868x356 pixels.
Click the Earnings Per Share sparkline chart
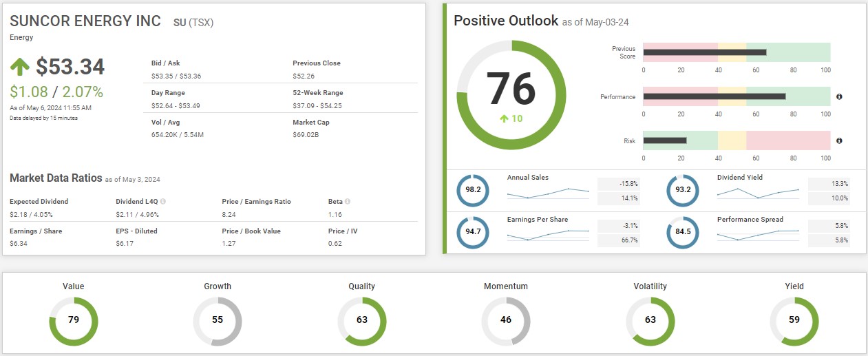point(548,235)
